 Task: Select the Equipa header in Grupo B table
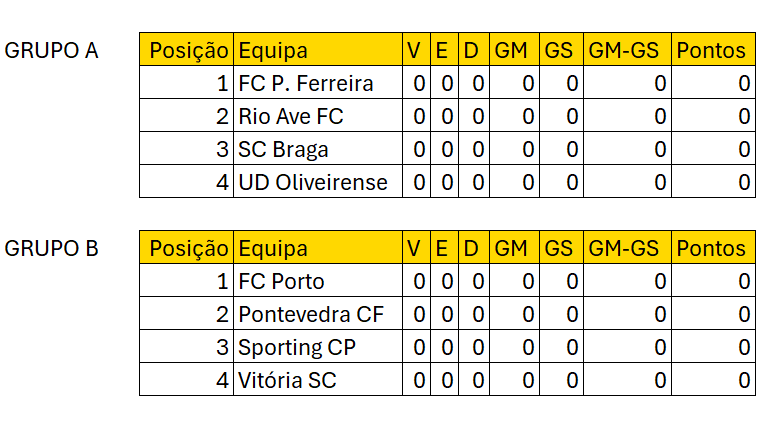tap(273, 248)
